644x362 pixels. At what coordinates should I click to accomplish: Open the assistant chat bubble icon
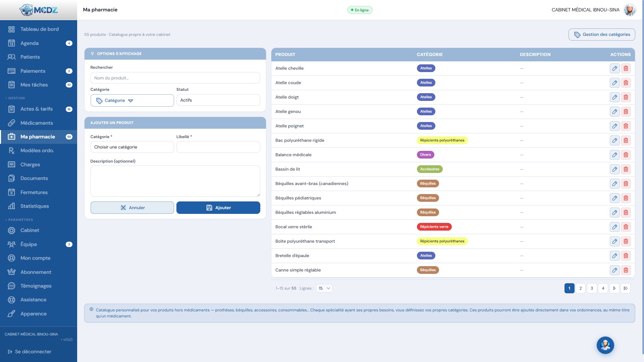[605, 345]
